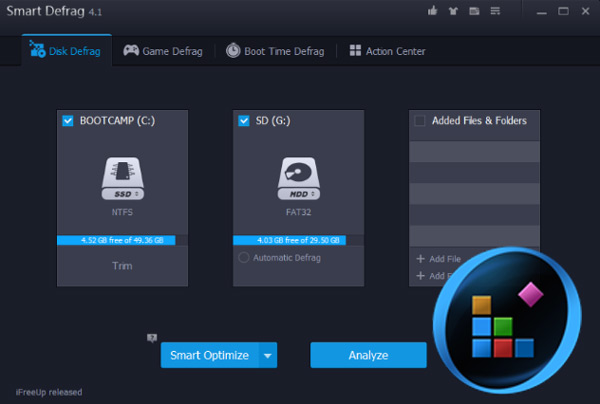Open the options menu lines icon
Image resolution: width=600 pixels, height=404 pixels.
tap(496, 11)
